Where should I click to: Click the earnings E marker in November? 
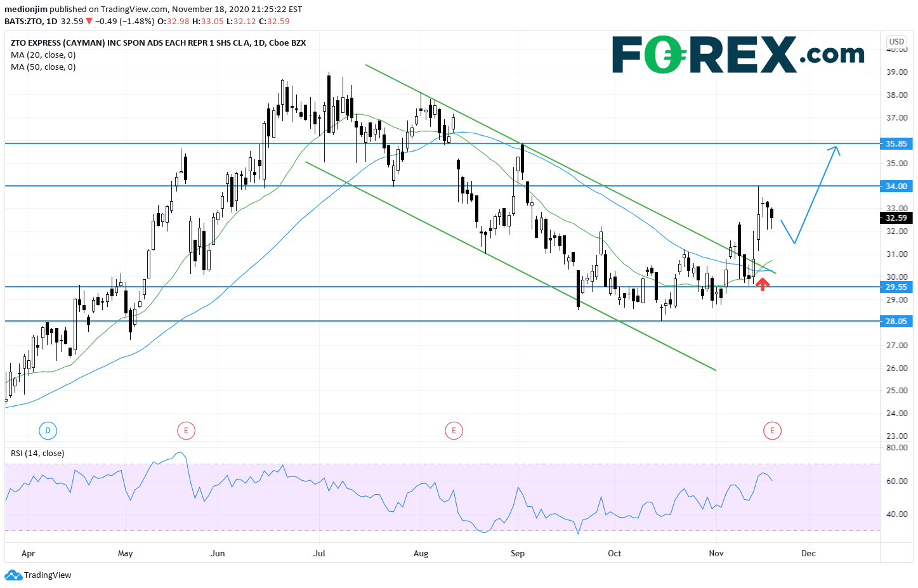tap(772, 431)
